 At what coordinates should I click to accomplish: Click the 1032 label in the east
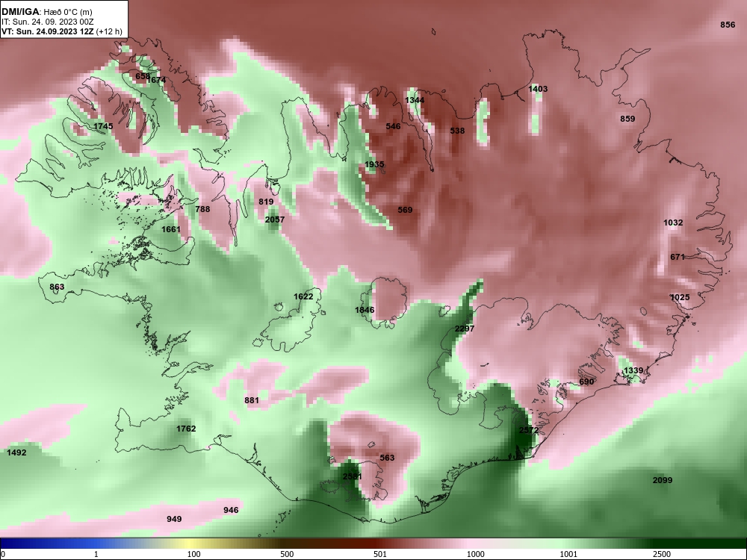(673, 223)
